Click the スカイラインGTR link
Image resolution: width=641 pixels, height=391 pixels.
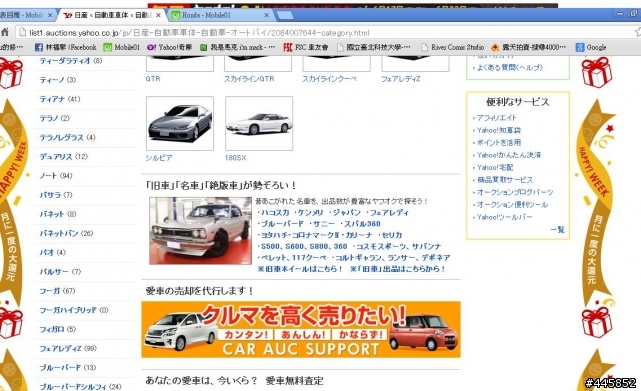(249, 79)
